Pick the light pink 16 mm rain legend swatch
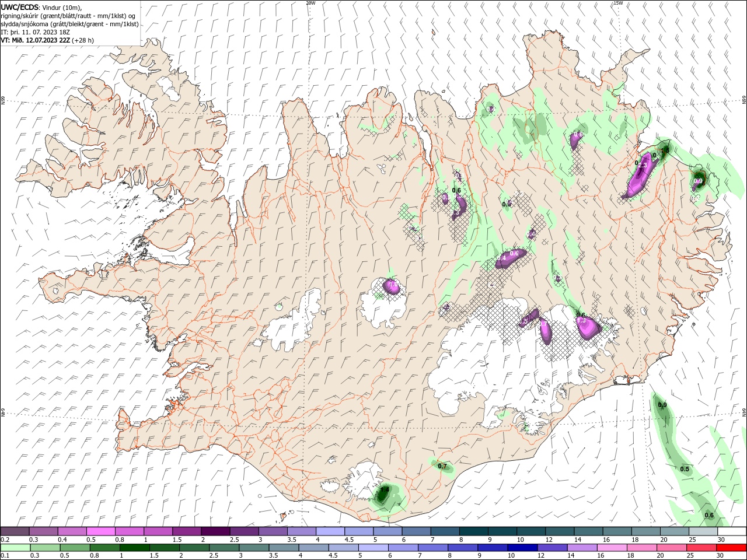 tap(612, 548)
